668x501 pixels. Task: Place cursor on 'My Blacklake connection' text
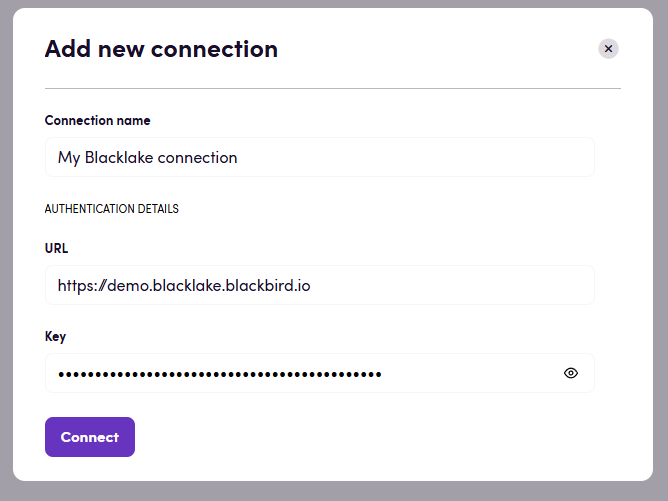click(x=147, y=157)
